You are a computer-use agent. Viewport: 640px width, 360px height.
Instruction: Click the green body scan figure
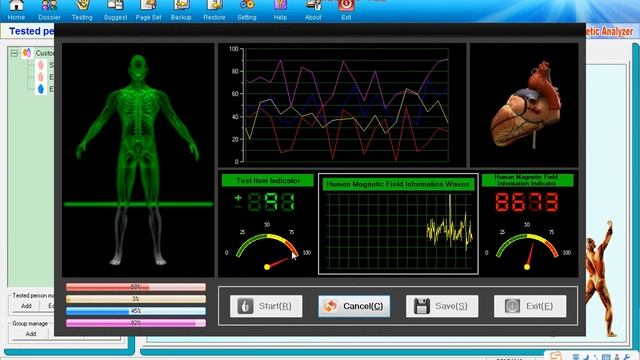(x=138, y=160)
